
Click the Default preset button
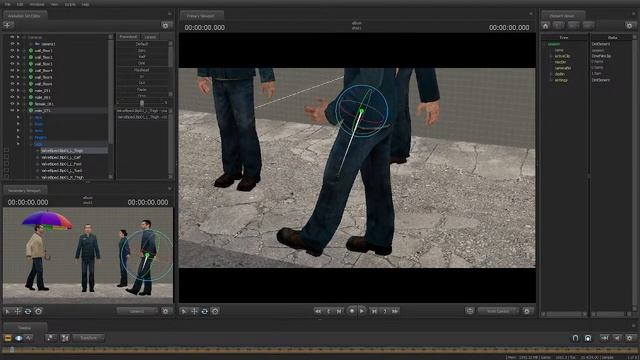click(142, 44)
